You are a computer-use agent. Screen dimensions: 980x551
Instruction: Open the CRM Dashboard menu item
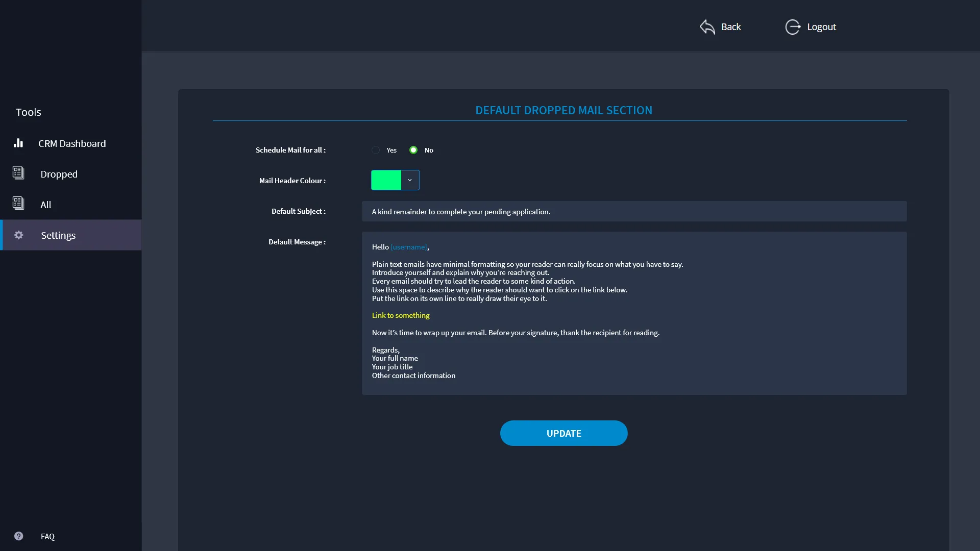(x=72, y=143)
